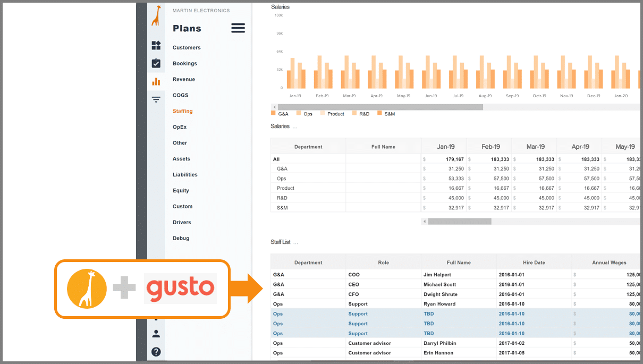
Task: Click the Salaries table scrollbar left arrow
Action: 424,221
